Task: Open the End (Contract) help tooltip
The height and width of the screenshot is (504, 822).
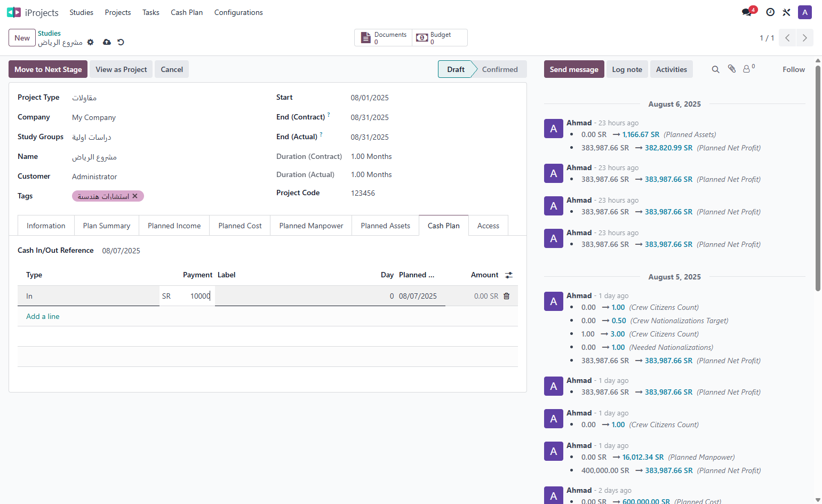Action: 329,115
